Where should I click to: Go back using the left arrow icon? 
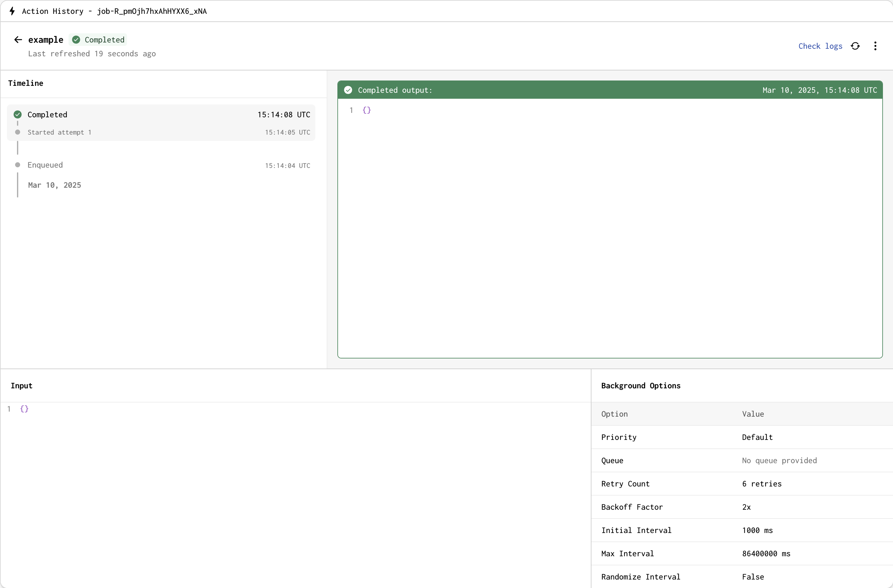click(x=18, y=40)
